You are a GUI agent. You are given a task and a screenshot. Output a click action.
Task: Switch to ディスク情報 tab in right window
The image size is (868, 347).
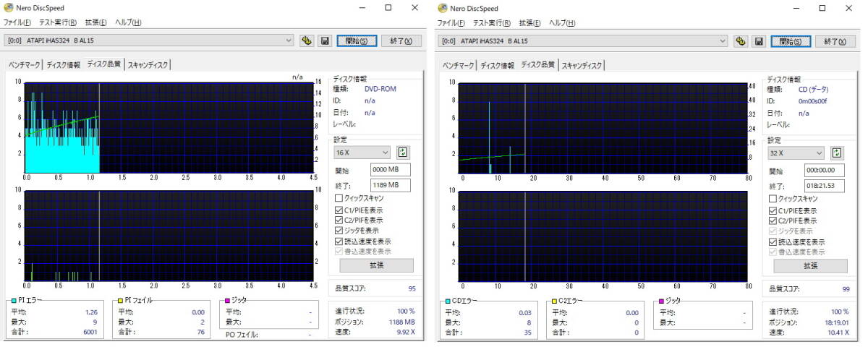pyautogui.click(x=497, y=65)
